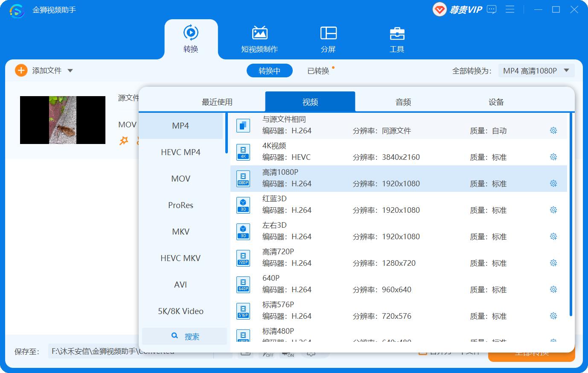Open the hamburger menu in titlebar
This screenshot has height=373, width=588.
(x=510, y=9)
